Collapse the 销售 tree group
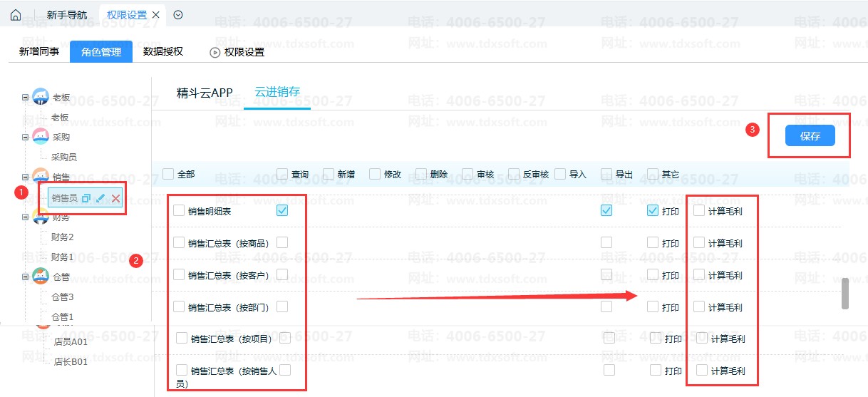The width and height of the screenshot is (868, 397). click(x=25, y=177)
